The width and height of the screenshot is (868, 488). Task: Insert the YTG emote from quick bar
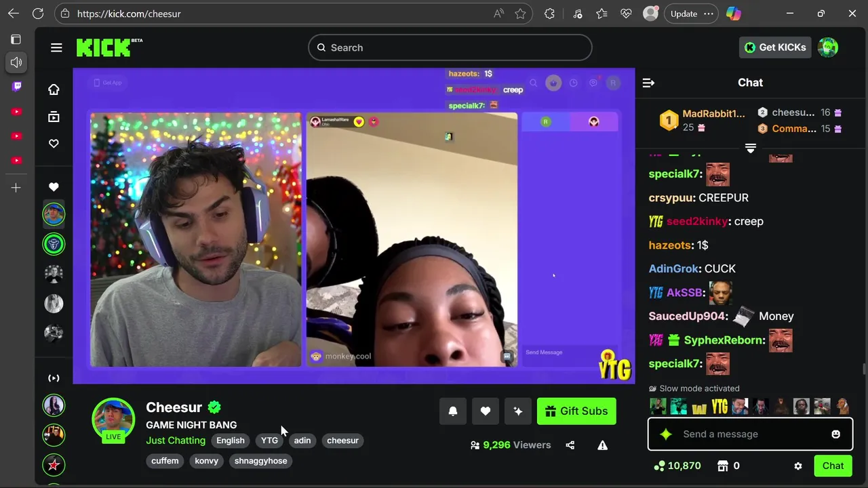click(719, 407)
